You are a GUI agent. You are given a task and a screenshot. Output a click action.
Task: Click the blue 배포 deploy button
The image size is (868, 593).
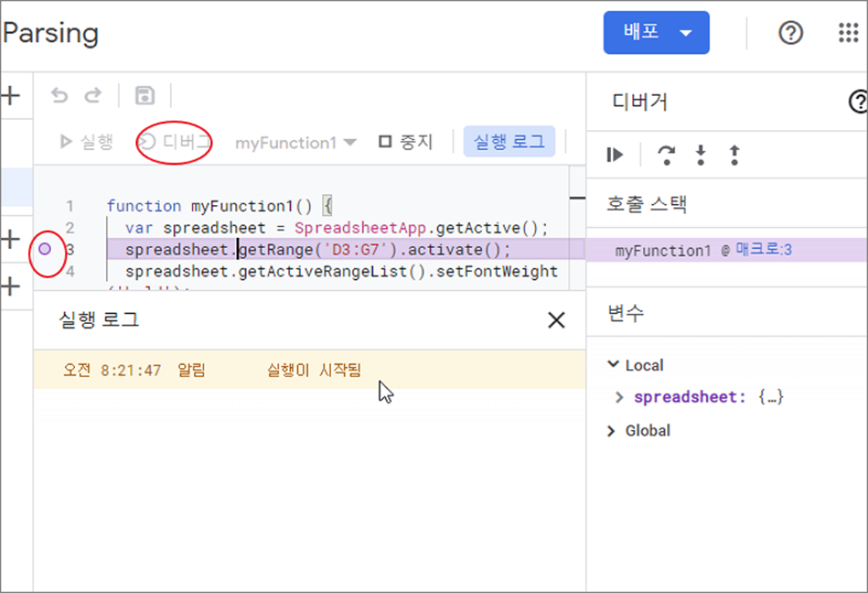click(656, 32)
